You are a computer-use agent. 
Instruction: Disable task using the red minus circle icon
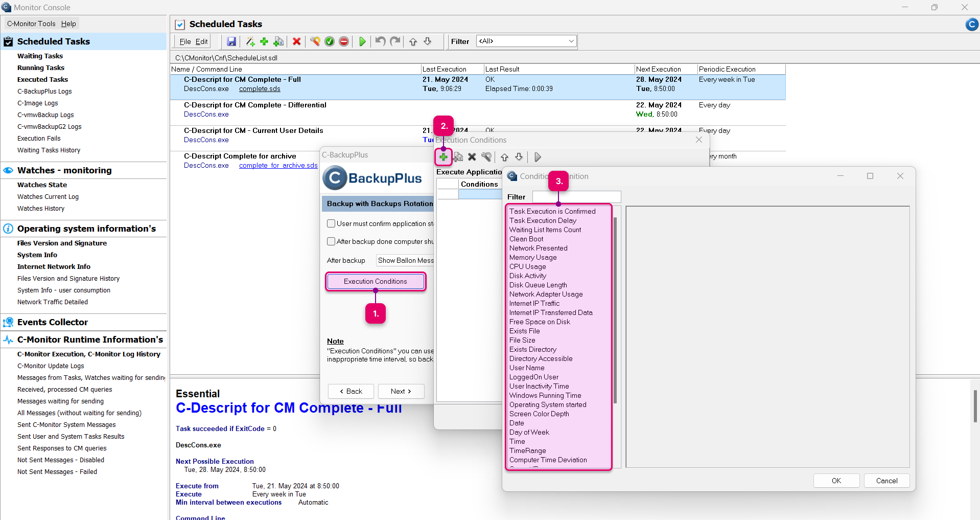tap(344, 41)
